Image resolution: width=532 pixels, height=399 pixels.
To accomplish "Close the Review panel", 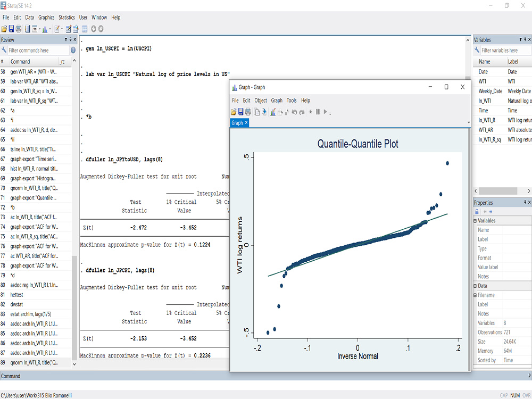I will pos(74,39).
